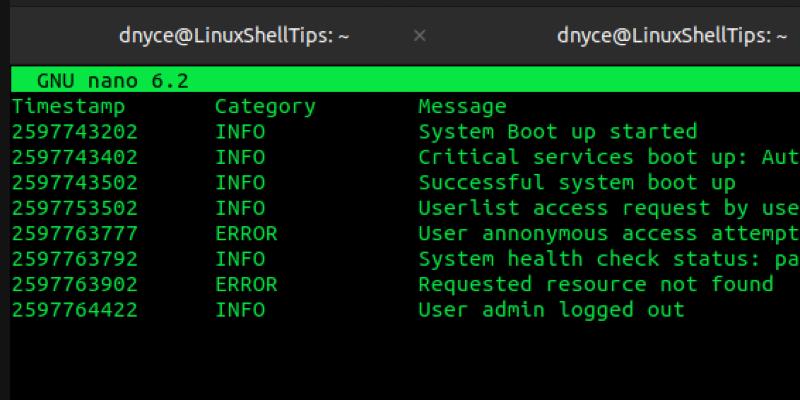Place cursor on timestamp 2597753502
Screen dimensions: 800x400
[75, 208]
